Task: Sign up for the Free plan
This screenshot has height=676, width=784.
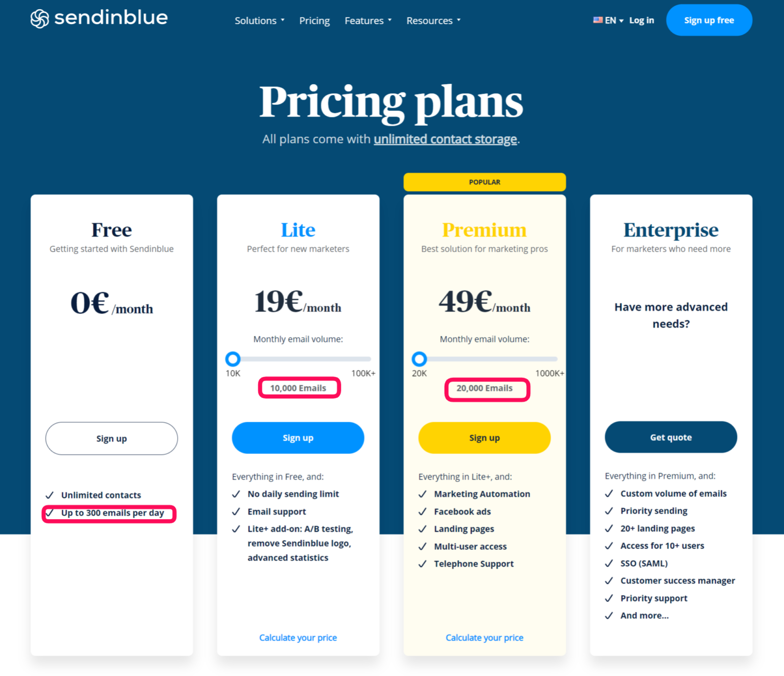Action: [111, 438]
